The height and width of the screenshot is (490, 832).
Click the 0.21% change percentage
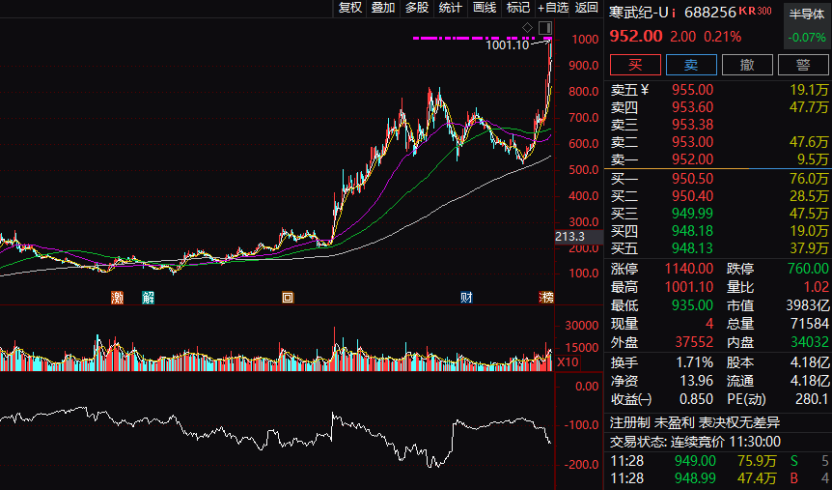click(x=722, y=37)
